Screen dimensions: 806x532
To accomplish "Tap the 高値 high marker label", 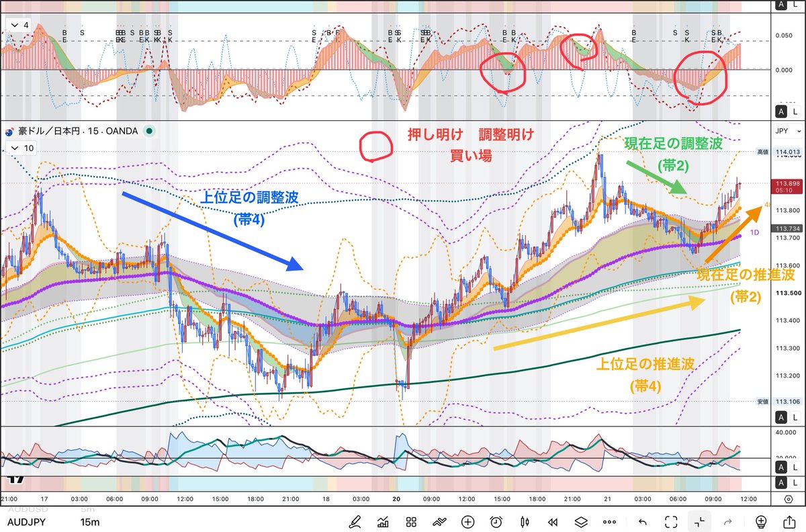I will click(762, 152).
